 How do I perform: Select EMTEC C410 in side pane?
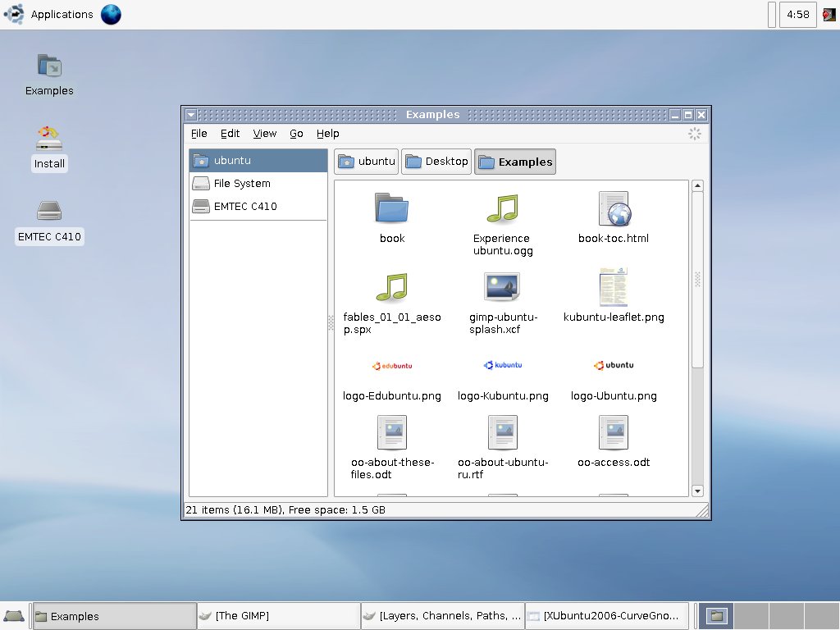coord(258,206)
